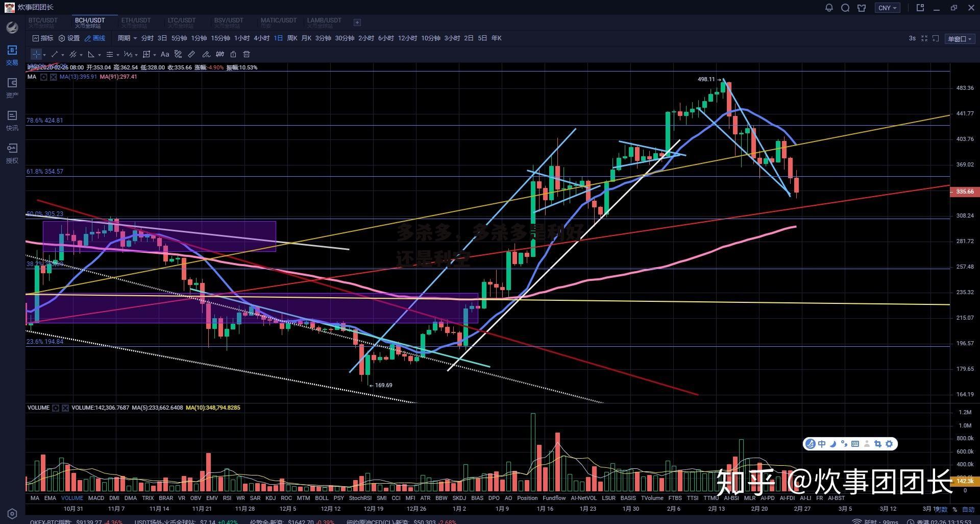Toggle the MACD indicator
Viewport: 980px width, 524px height.
pos(96,498)
